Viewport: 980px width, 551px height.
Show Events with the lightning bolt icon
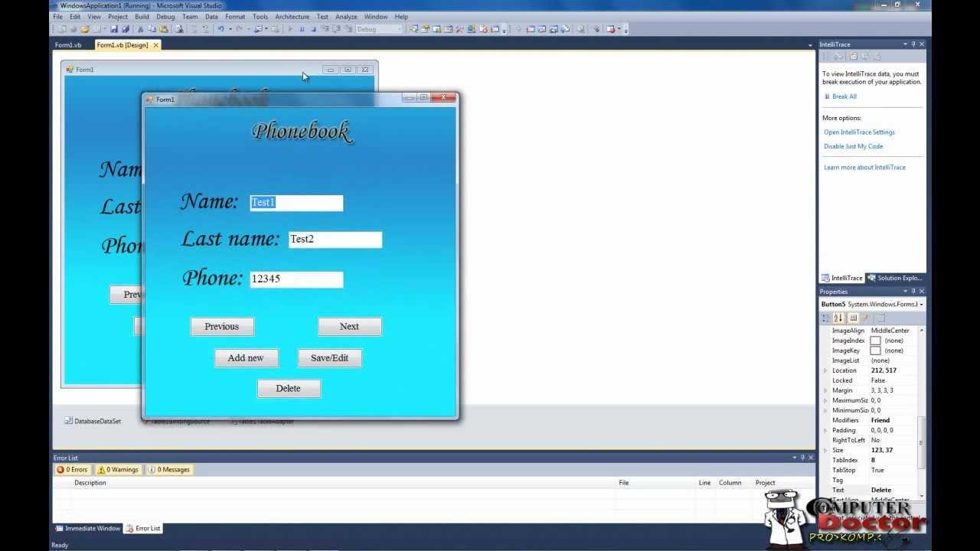(x=866, y=318)
